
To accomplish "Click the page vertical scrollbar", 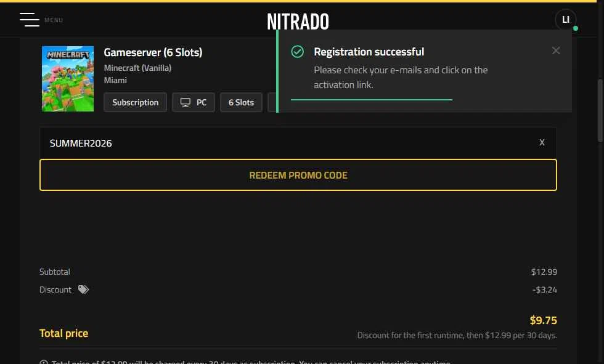I will pos(600,110).
